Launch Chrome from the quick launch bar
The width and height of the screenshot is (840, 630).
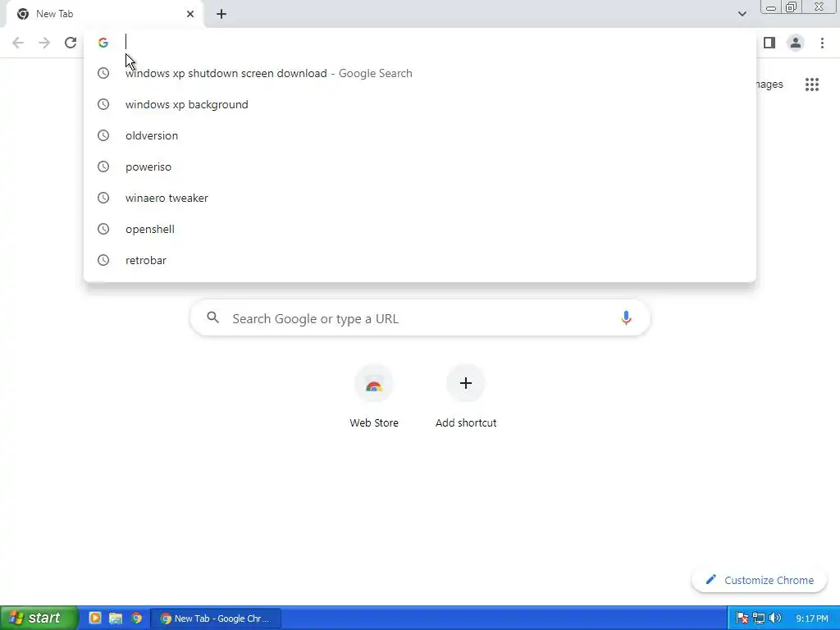click(x=137, y=618)
